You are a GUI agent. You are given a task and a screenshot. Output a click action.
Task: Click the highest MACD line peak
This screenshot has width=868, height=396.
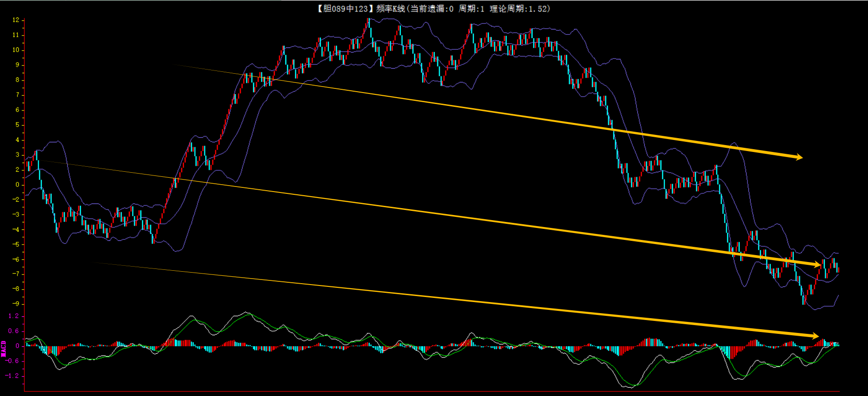[247, 313]
